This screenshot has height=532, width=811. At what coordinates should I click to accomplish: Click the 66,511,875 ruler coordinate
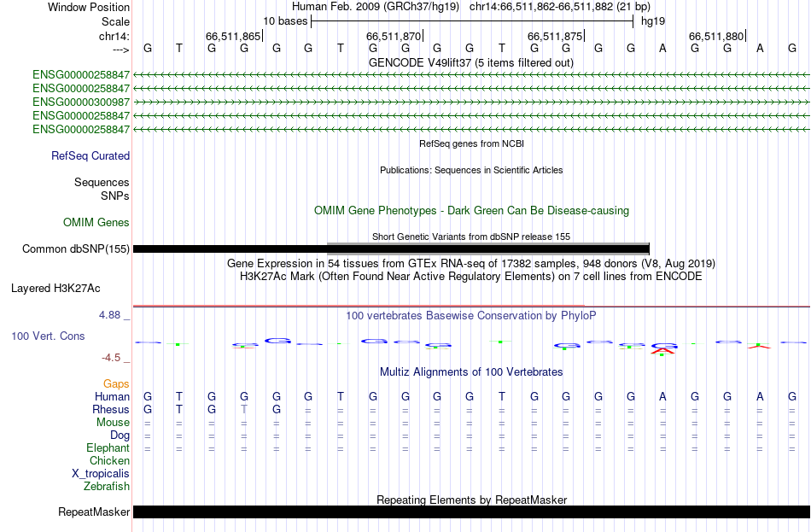click(555, 36)
